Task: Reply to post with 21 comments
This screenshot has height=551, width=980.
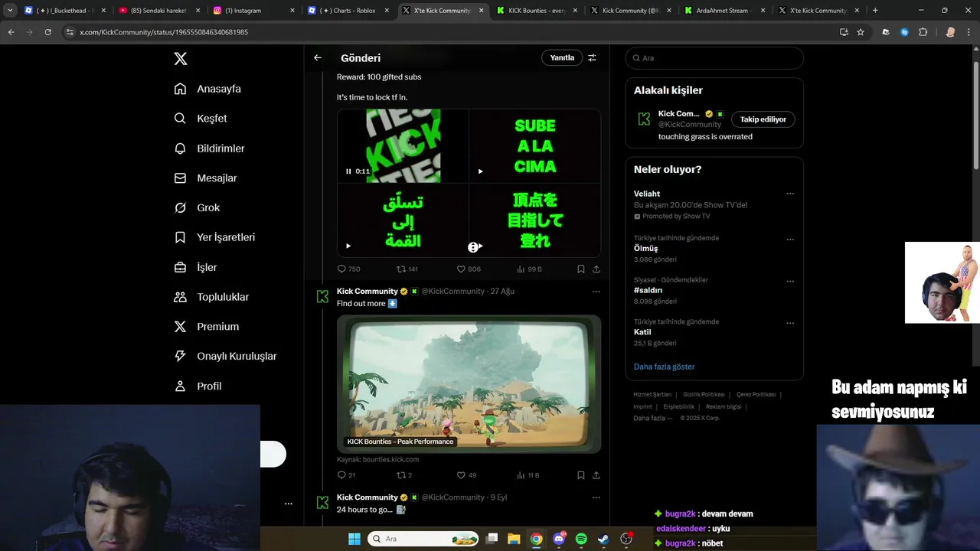Action: pos(346,475)
